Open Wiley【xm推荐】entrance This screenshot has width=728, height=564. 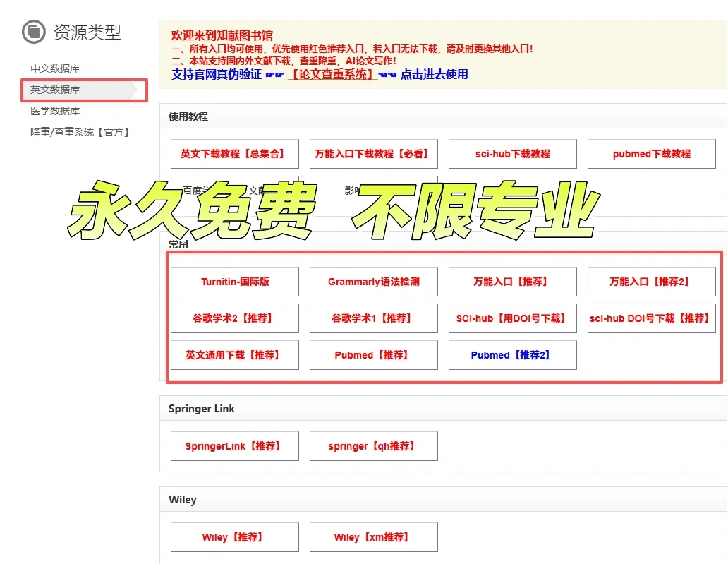click(373, 536)
